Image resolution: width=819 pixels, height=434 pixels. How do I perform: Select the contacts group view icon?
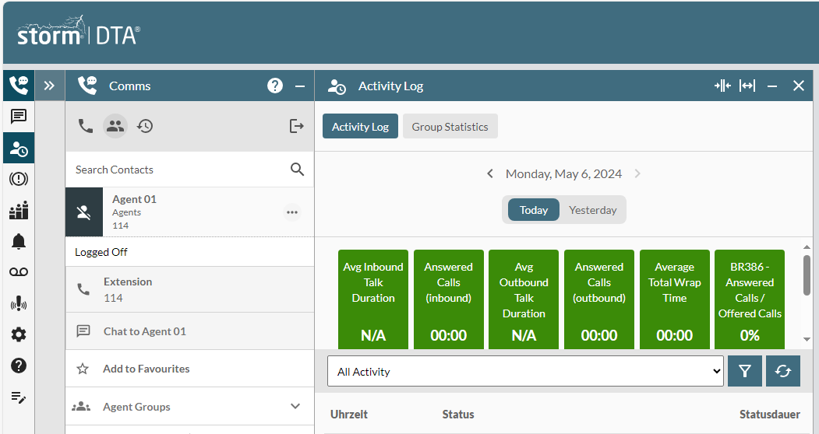point(115,126)
